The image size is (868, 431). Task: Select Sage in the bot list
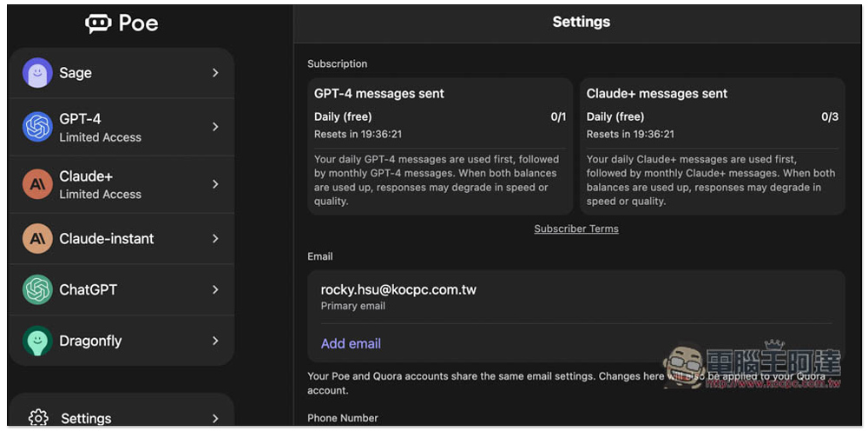122,73
